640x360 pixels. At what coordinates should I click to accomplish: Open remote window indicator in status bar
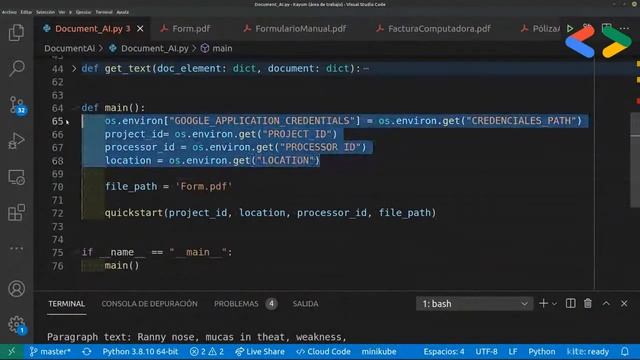pyautogui.click(x=11, y=351)
